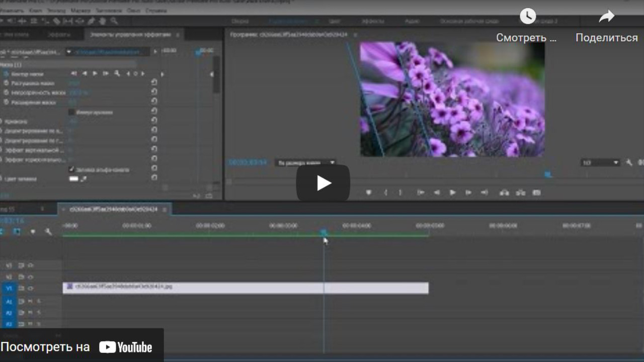This screenshot has height=362, width=644.
Task: Toggle the Заливка альфа-канала checkbox
Action: (x=71, y=170)
